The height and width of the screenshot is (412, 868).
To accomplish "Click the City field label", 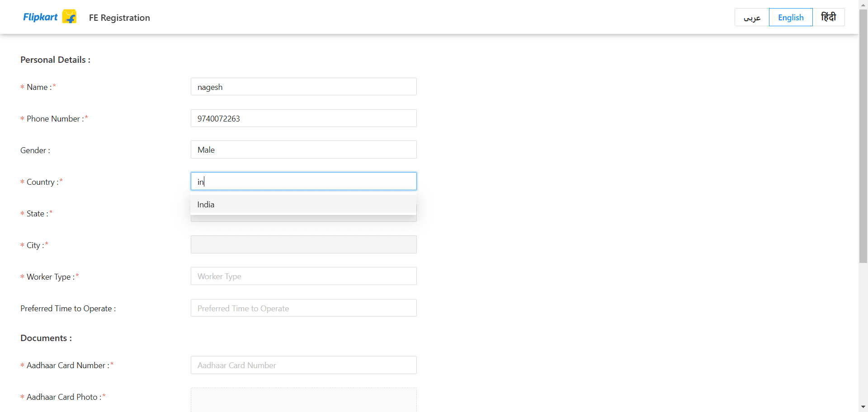I will [35, 245].
